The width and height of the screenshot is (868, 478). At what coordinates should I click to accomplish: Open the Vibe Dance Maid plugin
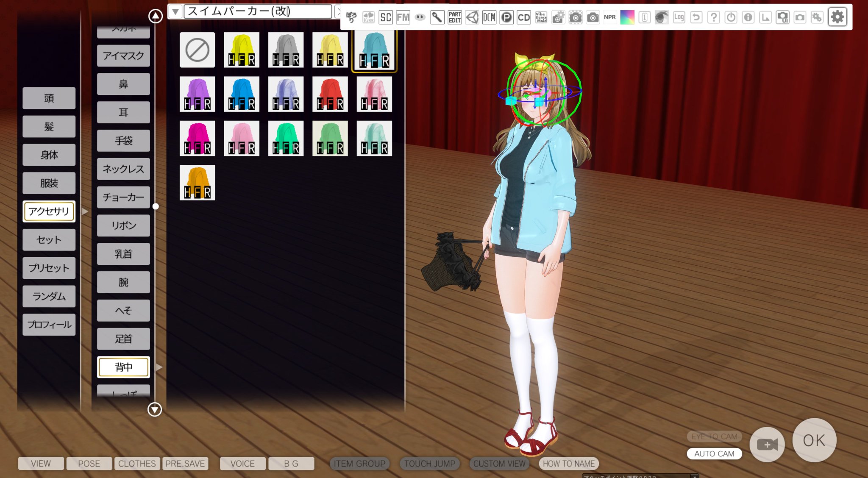point(541,17)
